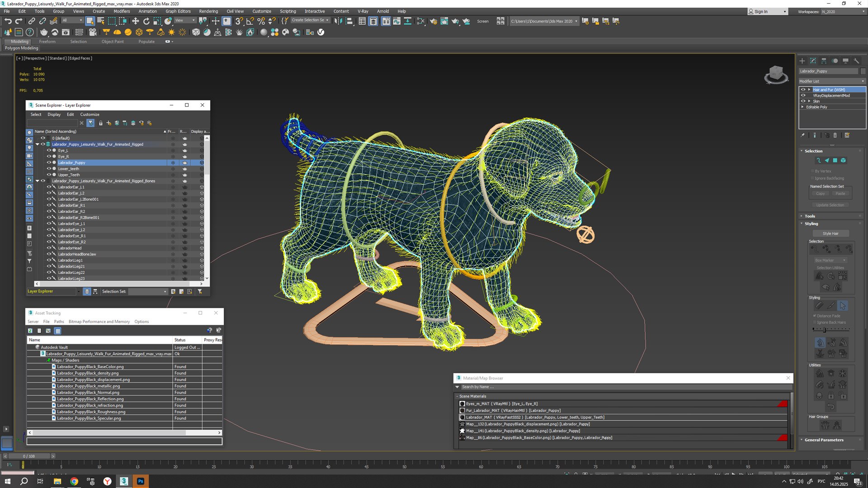Click the Pin Stack icon below modifier stack

pos(803,135)
